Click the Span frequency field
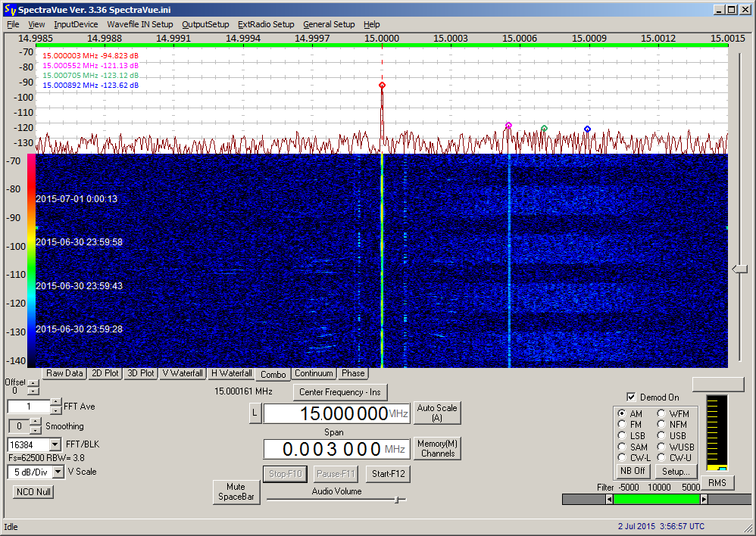 click(336, 449)
